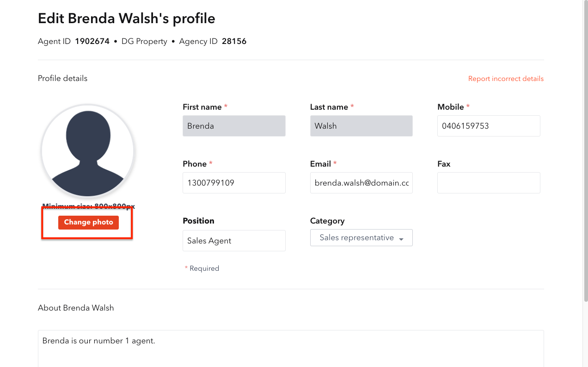Click inside the About Brenda Walsh text area
This screenshot has height=367, width=588.
pyautogui.click(x=291, y=348)
